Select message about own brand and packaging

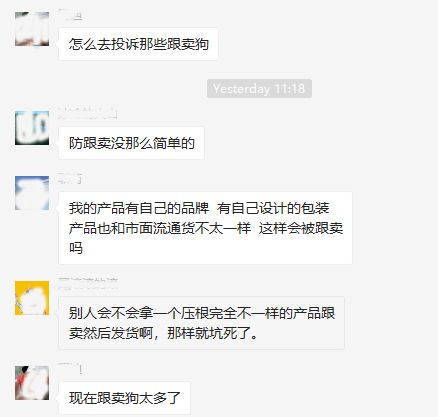[x=205, y=228]
